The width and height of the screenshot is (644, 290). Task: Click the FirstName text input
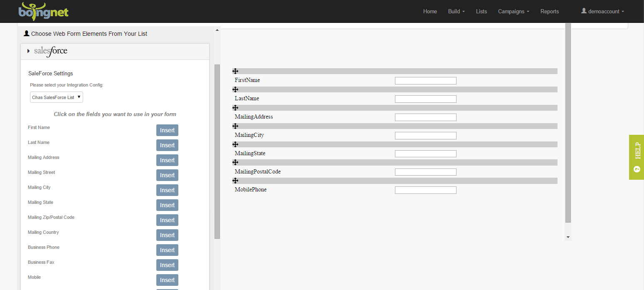(425, 81)
